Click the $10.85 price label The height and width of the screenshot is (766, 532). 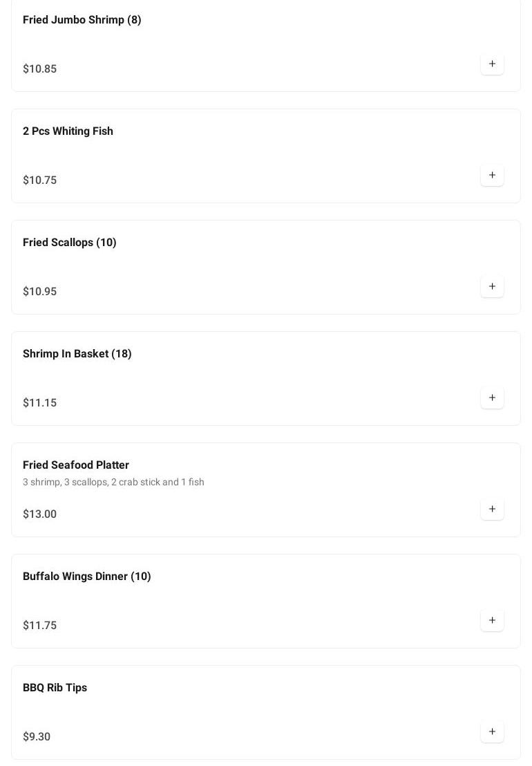tap(39, 69)
